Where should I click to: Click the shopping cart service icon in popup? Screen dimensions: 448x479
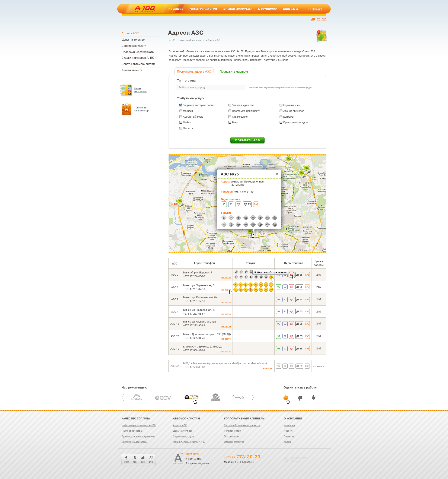[x=267, y=218]
